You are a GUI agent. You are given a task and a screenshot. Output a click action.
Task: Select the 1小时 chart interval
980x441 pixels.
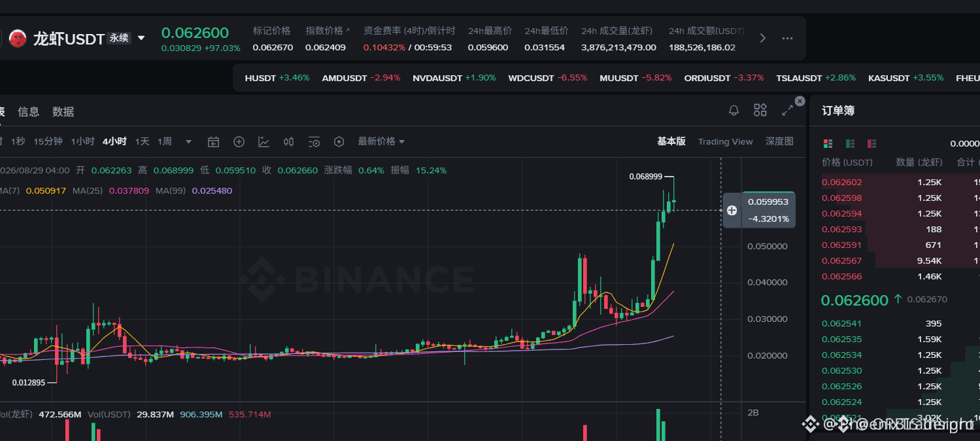[82, 141]
